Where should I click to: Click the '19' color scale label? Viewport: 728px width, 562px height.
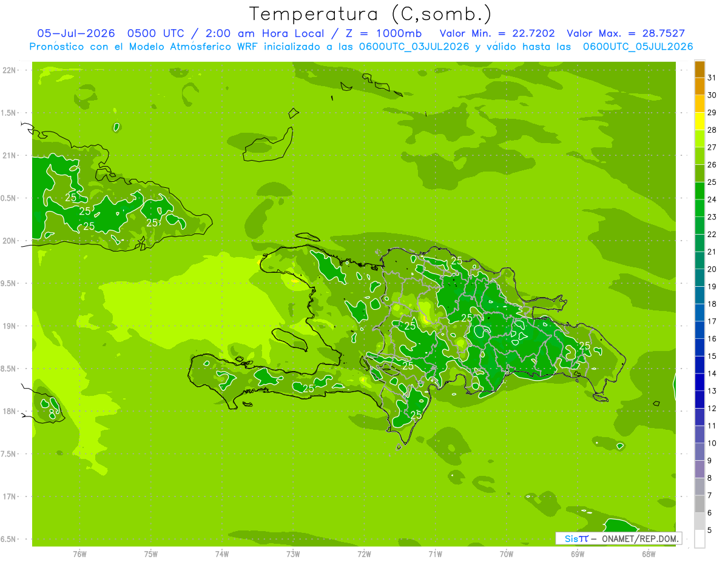point(712,286)
